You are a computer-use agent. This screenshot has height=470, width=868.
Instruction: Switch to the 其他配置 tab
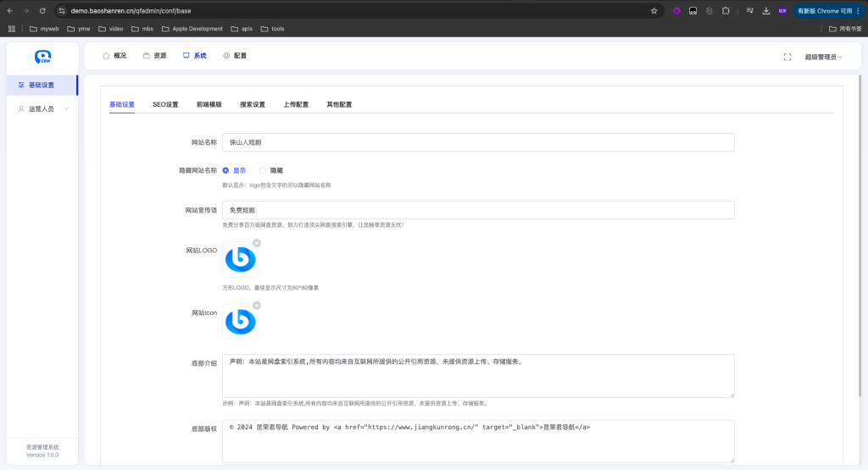339,104
